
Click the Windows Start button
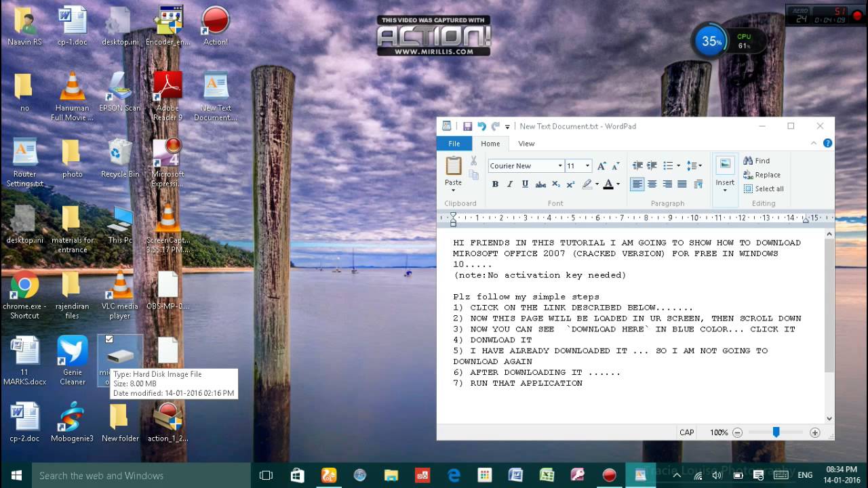[16, 475]
